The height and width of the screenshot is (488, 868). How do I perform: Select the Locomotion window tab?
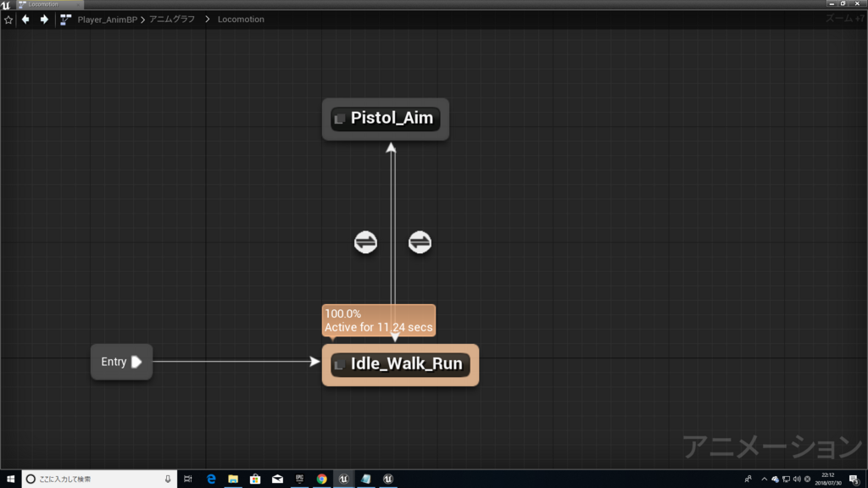pos(50,4)
